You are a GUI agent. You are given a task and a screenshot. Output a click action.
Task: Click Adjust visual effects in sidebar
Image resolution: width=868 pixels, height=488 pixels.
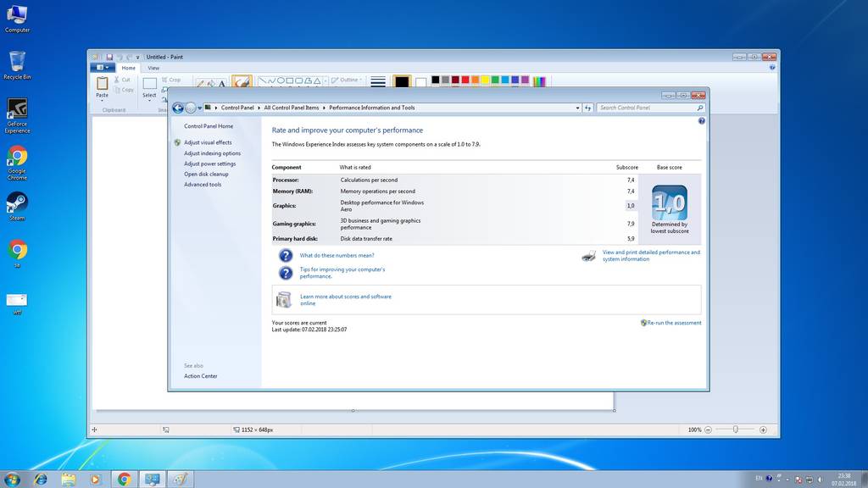point(208,142)
